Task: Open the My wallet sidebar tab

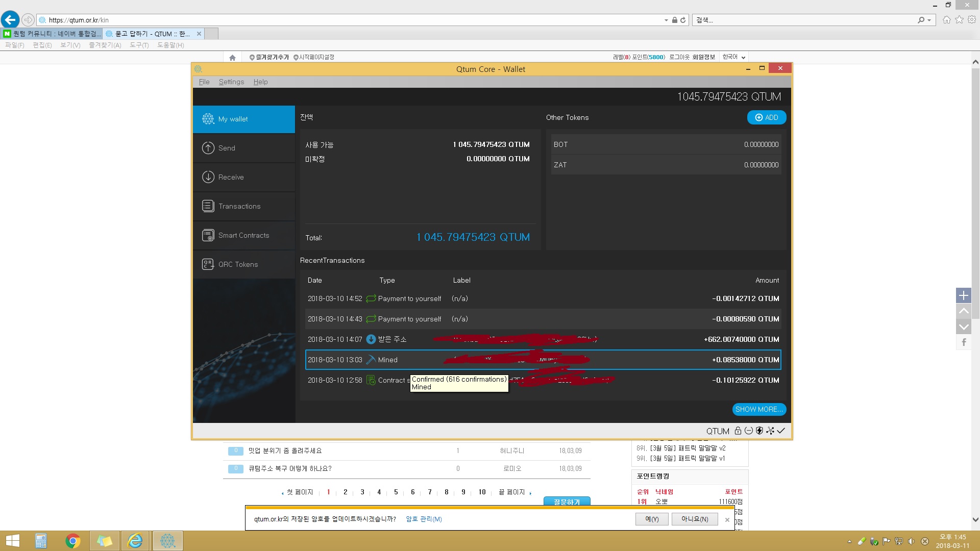Action: (x=244, y=119)
